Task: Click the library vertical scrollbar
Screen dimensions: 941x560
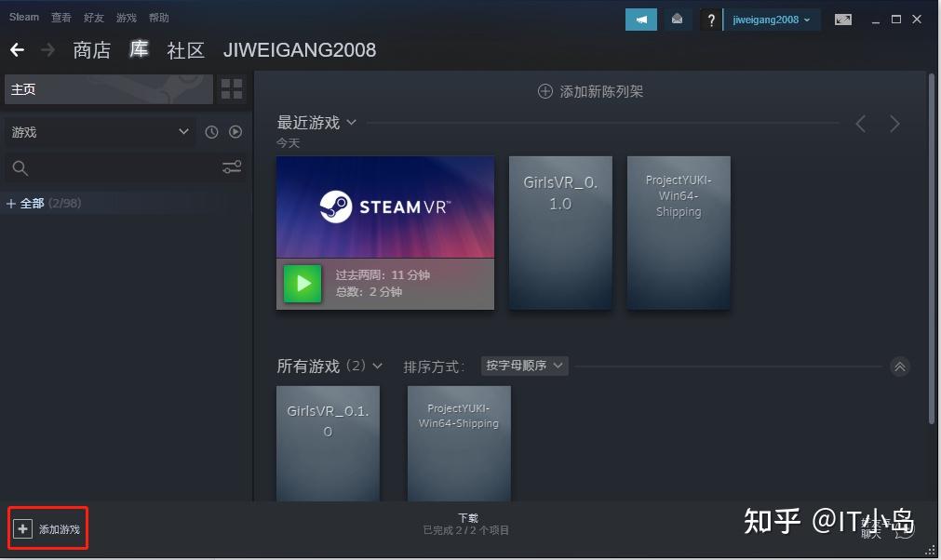Action: pyautogui.click(x=932, y=248)
